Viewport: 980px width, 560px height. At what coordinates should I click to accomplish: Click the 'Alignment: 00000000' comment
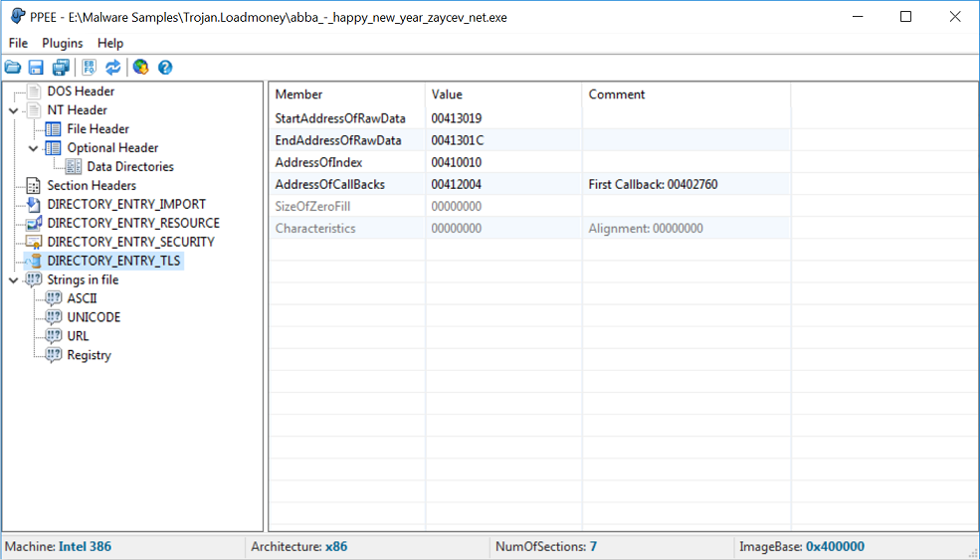click(646, 228)
